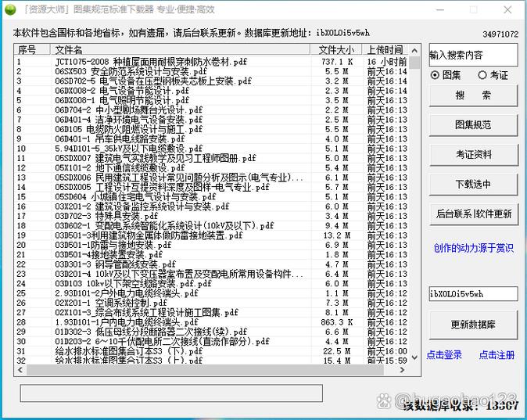
Task: Click the 创作的动力源于赏识 link
Action: [x=474, y=248]
